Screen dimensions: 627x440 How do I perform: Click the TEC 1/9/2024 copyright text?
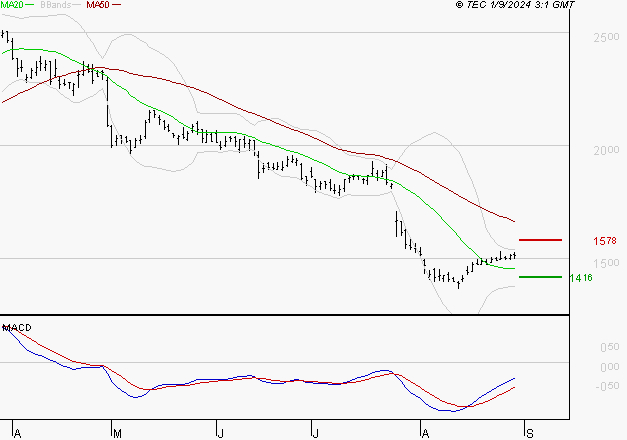pos(515,4)
